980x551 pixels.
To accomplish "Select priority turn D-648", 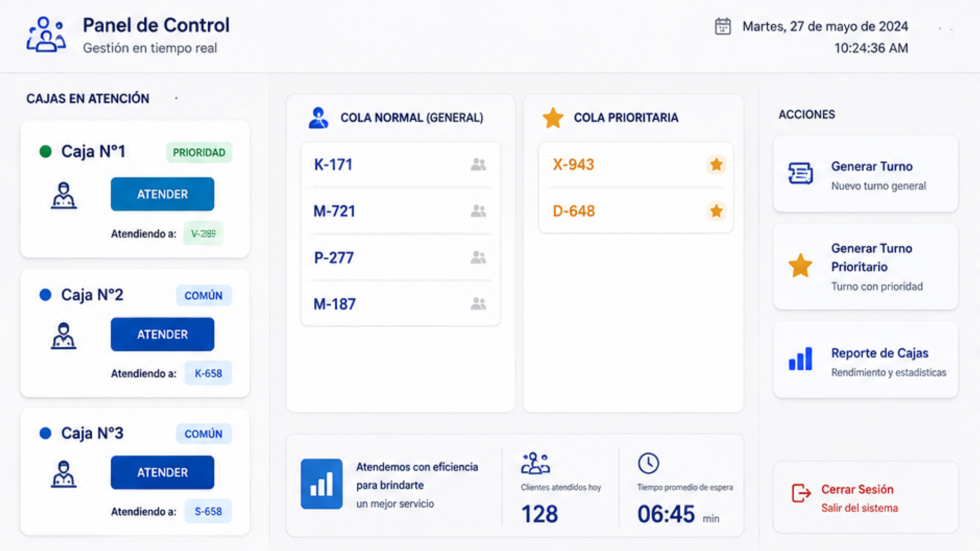I will click(x=636, y=211).
